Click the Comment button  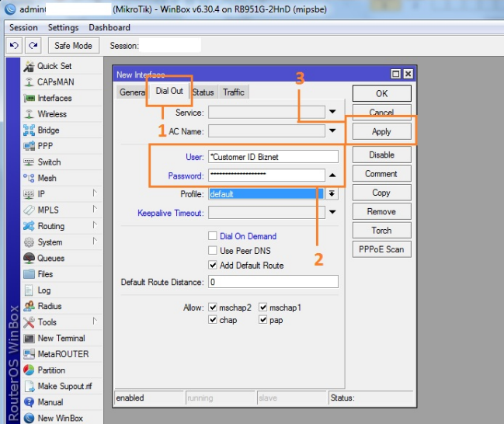(382, 174)
